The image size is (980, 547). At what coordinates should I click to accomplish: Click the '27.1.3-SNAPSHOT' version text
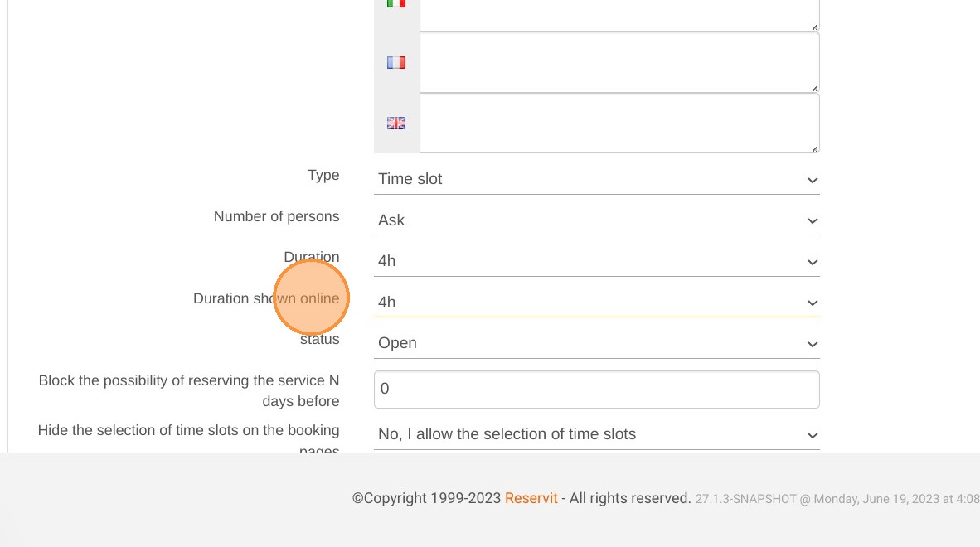(745, 499)
